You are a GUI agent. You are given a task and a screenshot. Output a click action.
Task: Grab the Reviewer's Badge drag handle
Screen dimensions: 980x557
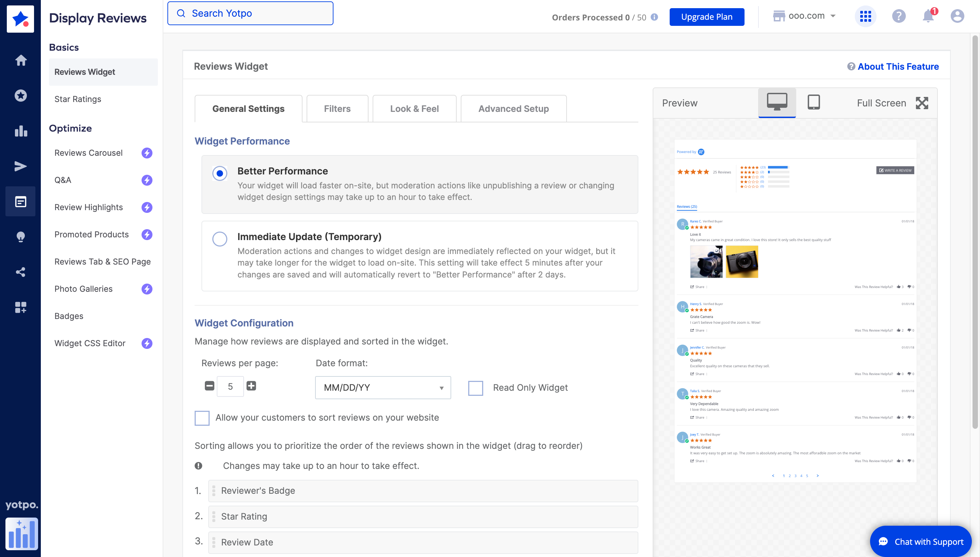(214, 491)
